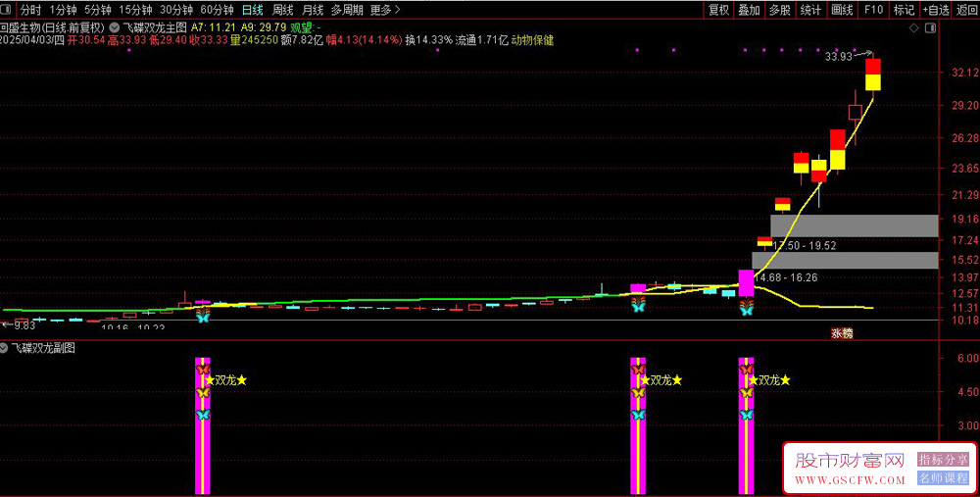Switch to 分时 view
The height and width of the screenshot is (497, 980).
pos(30,10)
